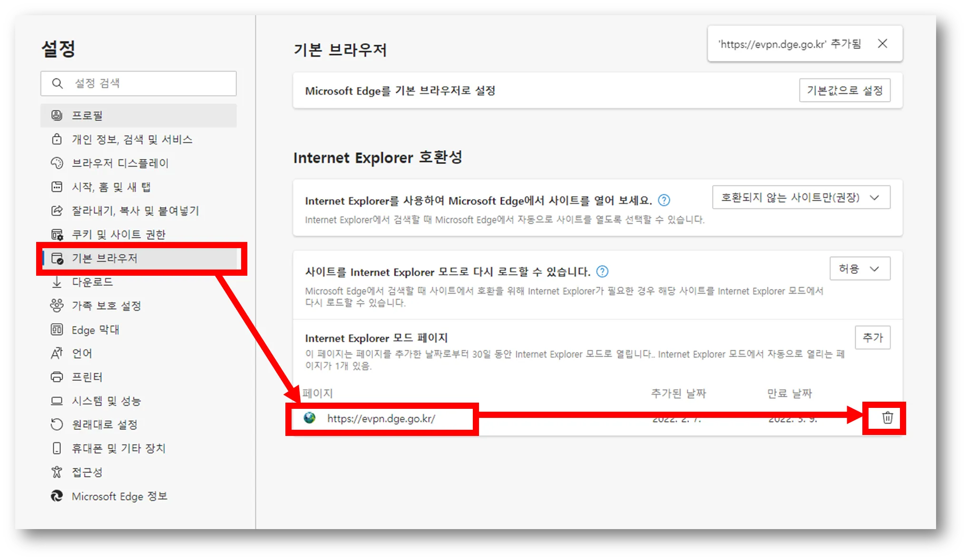Click the globe icon next to evpn.dge.go.kr
967x560 pixels.
click(310, 418)
